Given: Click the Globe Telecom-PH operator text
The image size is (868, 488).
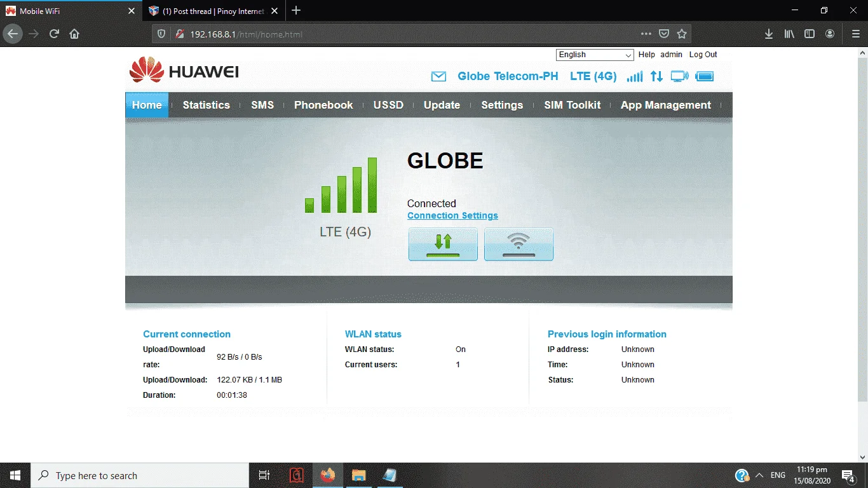Looking at the screenshot, I should [508, 76].
